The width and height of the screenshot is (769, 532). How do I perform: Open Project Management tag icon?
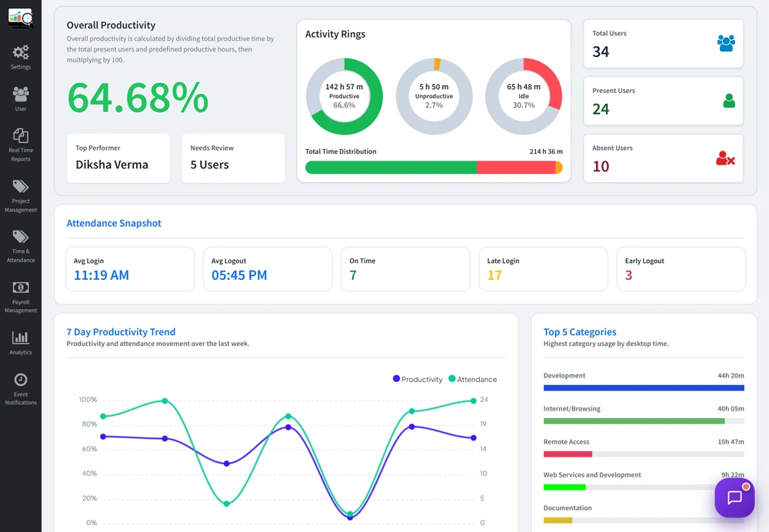click(x=21, y=186)
